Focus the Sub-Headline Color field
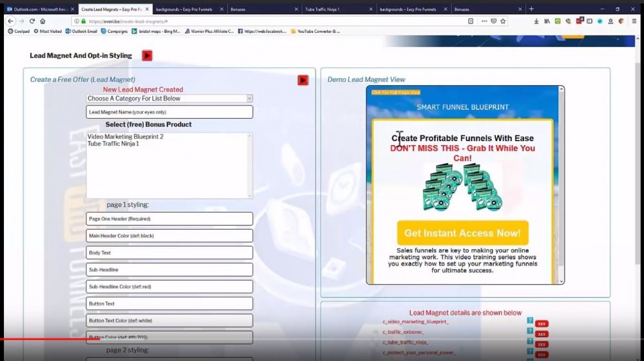This screenshot has height=361, width=644. (169, 287)
